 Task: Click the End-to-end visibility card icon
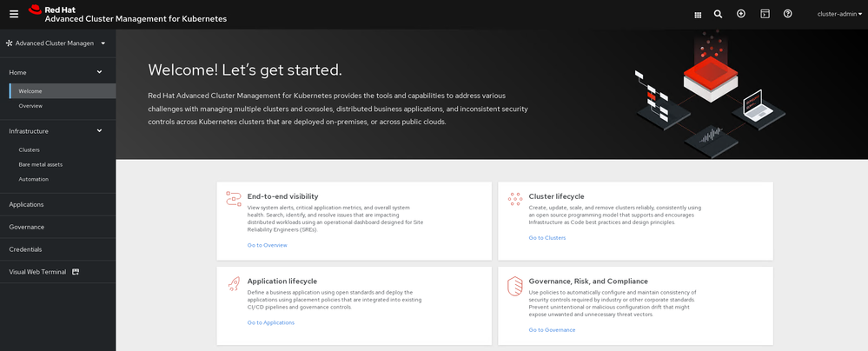click(233, 199)
